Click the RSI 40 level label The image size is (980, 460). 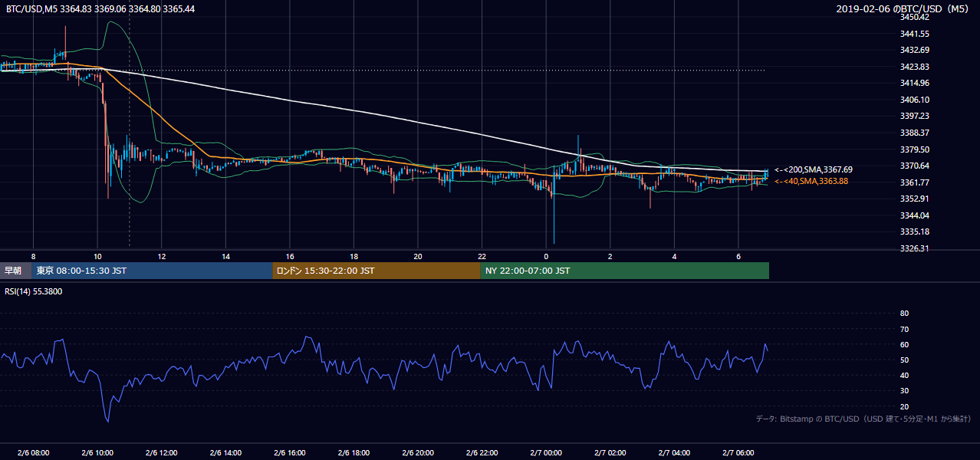pyautogui.click(x=904, y=375)
